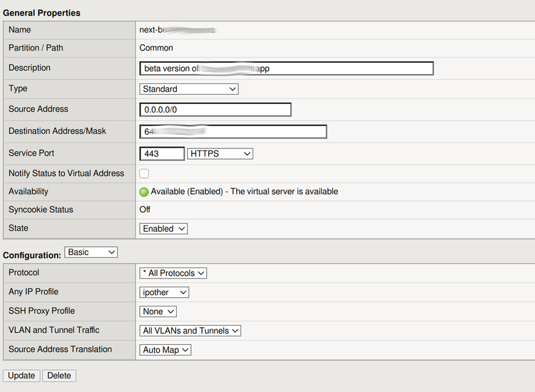Click into the Description text field
Viewport: 535px width, 392px height.
coord(287,68)
